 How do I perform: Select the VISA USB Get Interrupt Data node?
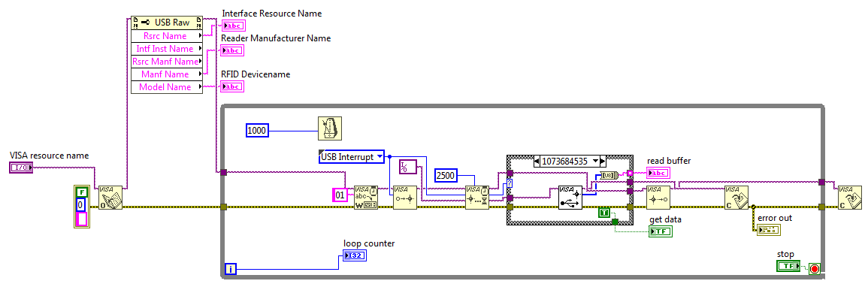tap(570, 197)
